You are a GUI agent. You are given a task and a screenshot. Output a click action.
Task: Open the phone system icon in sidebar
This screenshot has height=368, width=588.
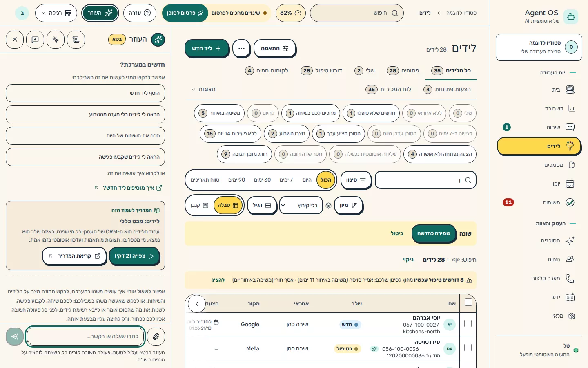pos(570,278)
